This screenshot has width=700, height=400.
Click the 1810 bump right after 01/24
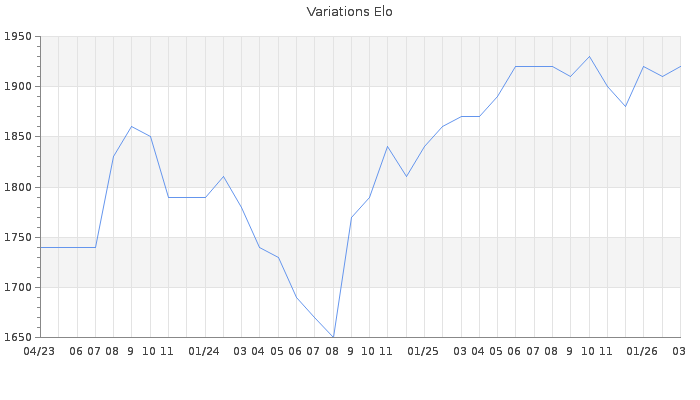223,176
